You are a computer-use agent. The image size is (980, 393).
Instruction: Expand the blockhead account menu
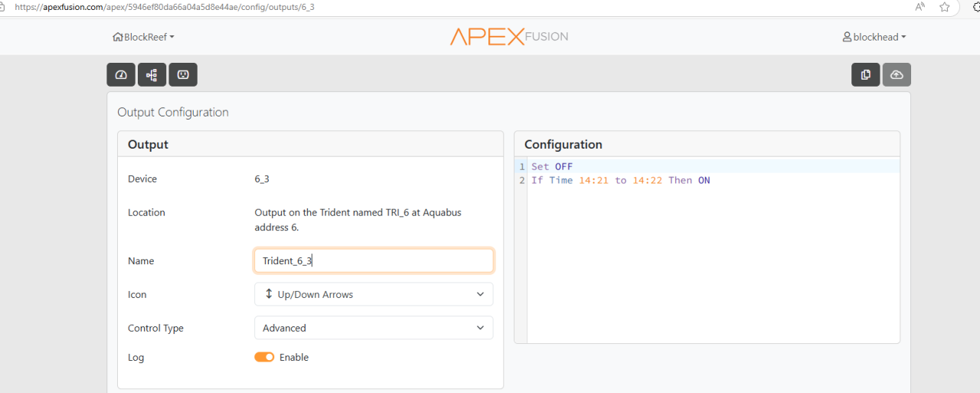(874, 37)
